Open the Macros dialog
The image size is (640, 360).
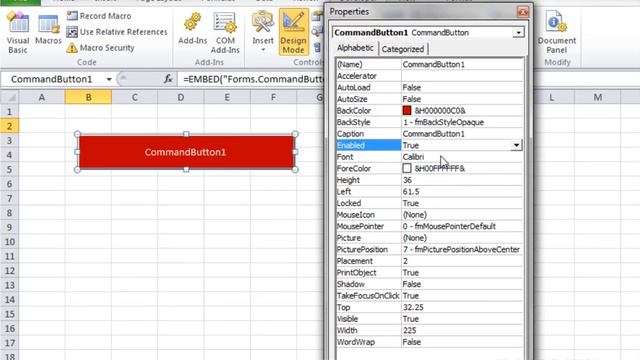(x=48, y=29)
